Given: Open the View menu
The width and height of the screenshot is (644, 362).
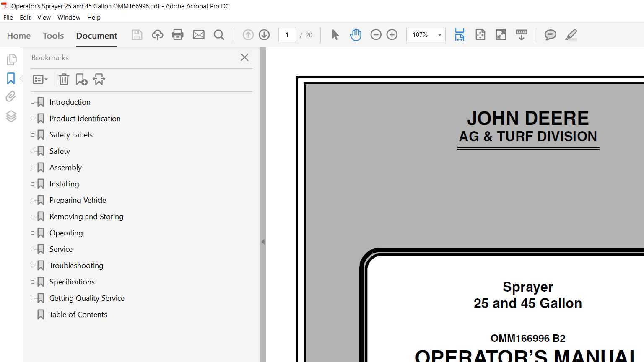Looking at the screenshot, I should pyautogui.click(x=44, y=18).
